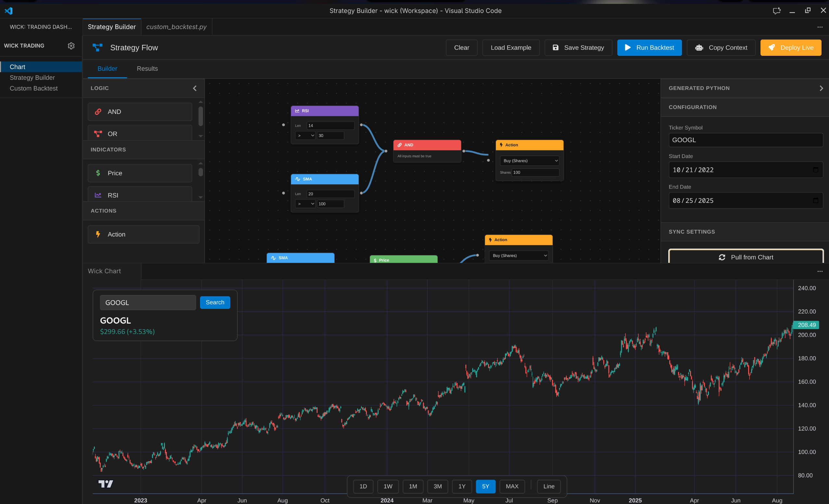Click the Wick Trading settings gear icon
Image resolution: width=829 pixels, height=504 pixels.
[71, 46]
